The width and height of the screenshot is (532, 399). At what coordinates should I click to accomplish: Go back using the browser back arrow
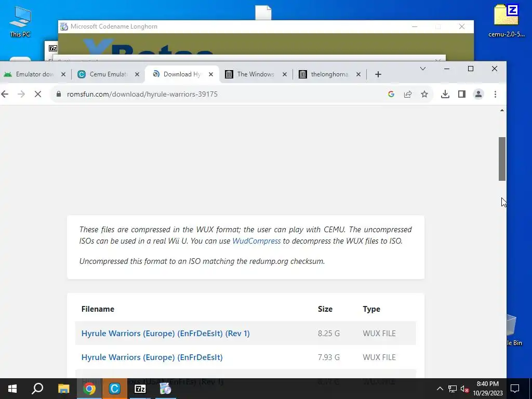5,94
